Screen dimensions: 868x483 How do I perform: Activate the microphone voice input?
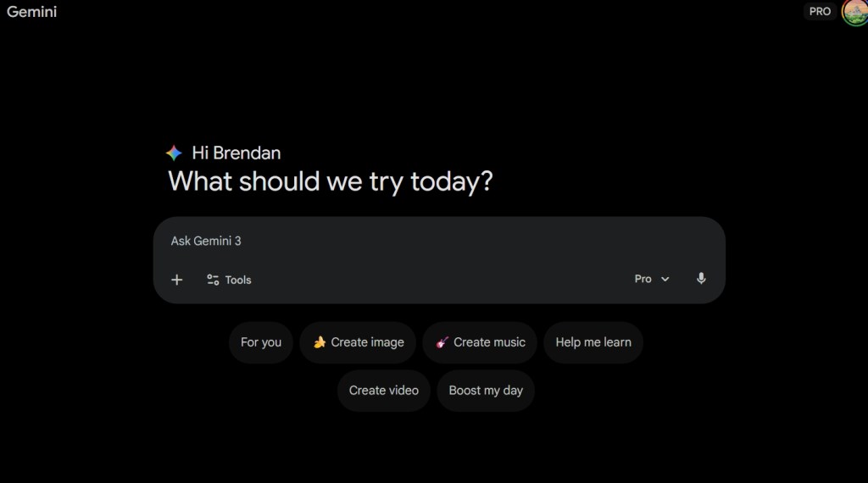(x=701, y=279)
